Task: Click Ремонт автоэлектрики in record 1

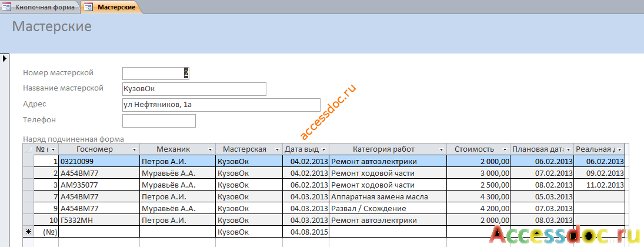Action: point(388,161)
